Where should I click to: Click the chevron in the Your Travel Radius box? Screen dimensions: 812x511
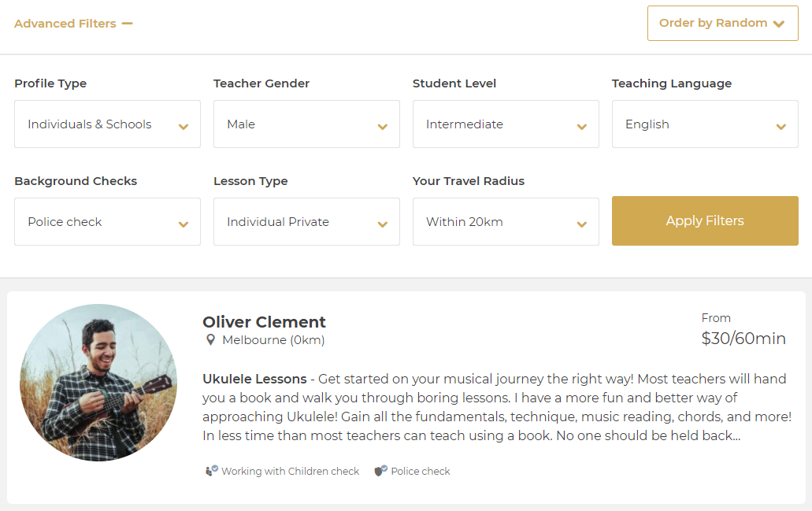pyautogui.click(x=581, y=224)
